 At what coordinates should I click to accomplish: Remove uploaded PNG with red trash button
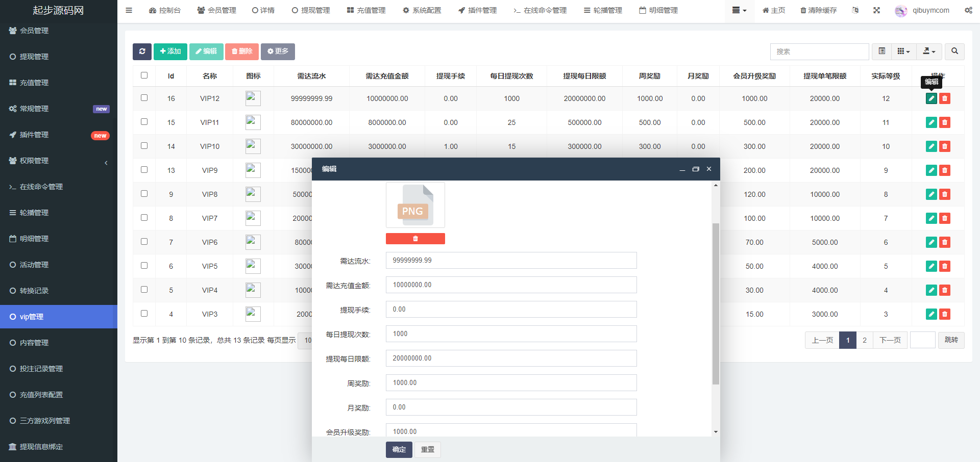(415, 239)
